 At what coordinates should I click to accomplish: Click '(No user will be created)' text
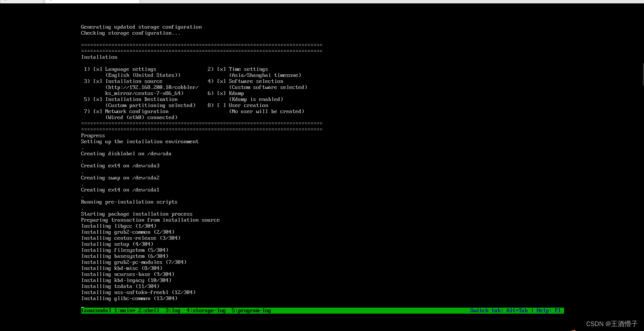(x=266, y=112)
